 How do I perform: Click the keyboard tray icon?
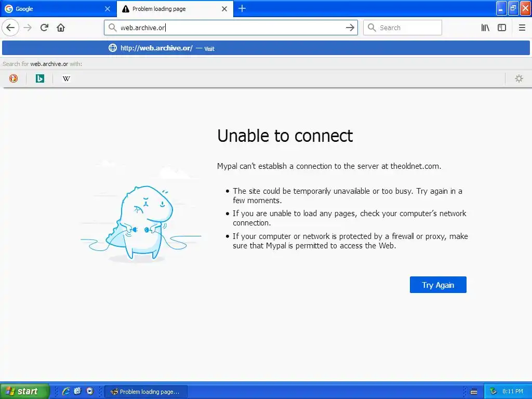click(x=474, y=392)
